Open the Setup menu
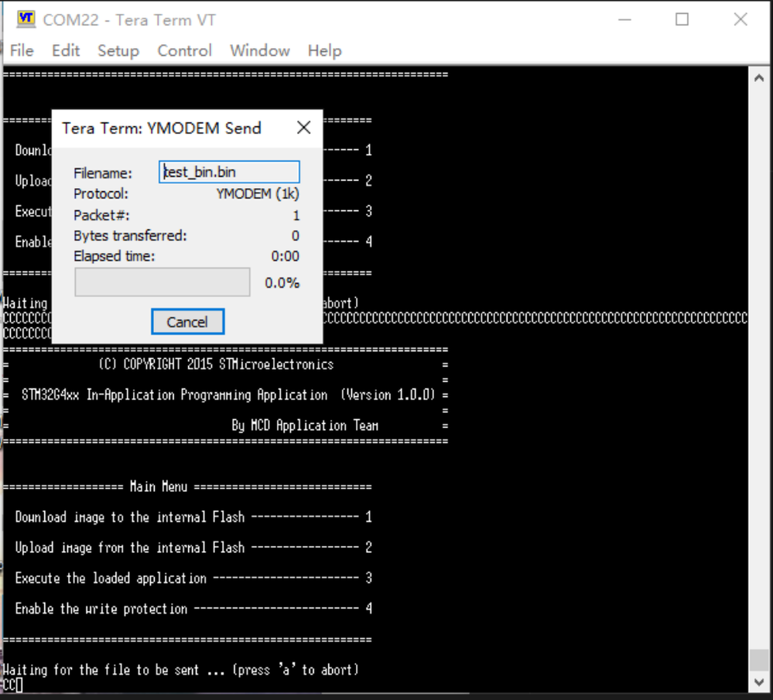 click(118, 51)
